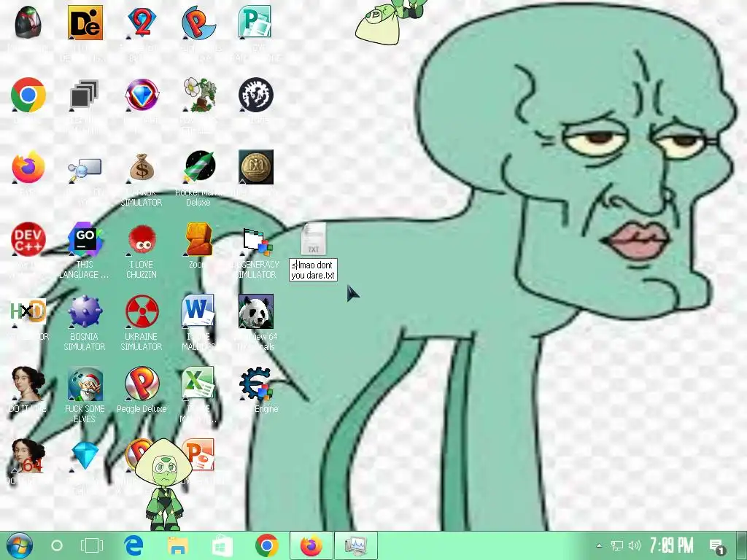Open the Dev-C++ desktop shortcut
The image size is (747, 560).
pos(28,239)
